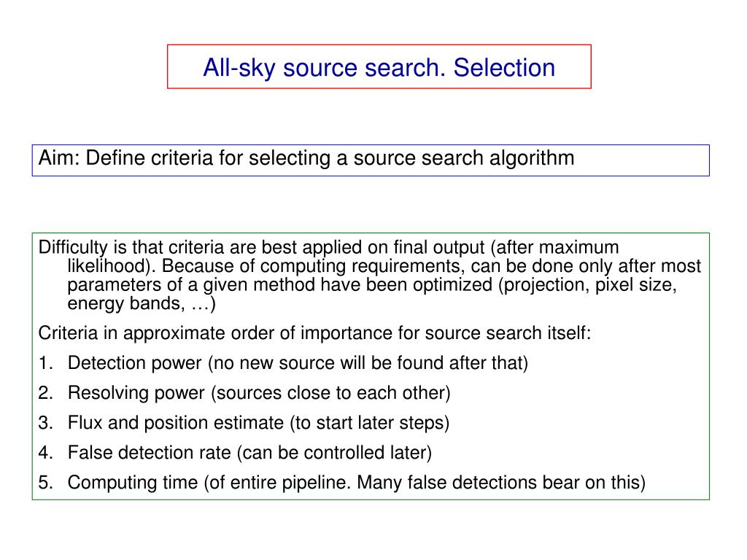747x560 pixels.
Task: Click the number 1. list marker
Action: point(45,363)
